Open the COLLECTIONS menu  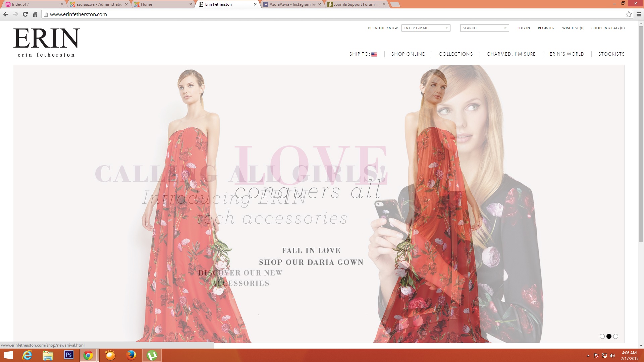pos(455,54)
